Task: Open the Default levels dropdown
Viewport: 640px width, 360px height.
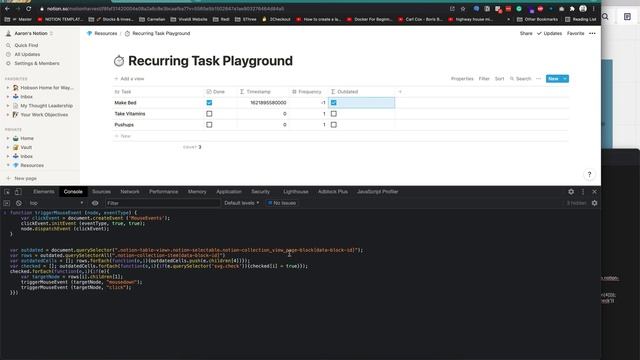Action: click(x=242, y=203)
